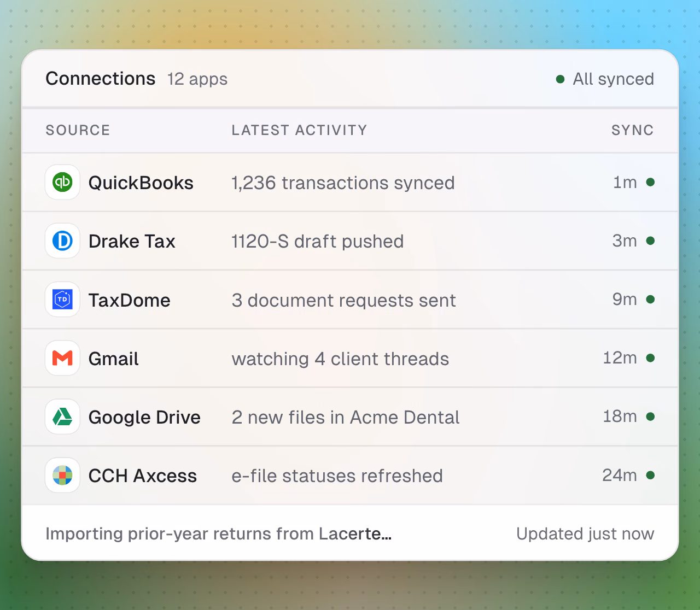Viewport: 700px width, 610px height.
Task: Select the Google Drive source name
Action: (x=144, y=417)
